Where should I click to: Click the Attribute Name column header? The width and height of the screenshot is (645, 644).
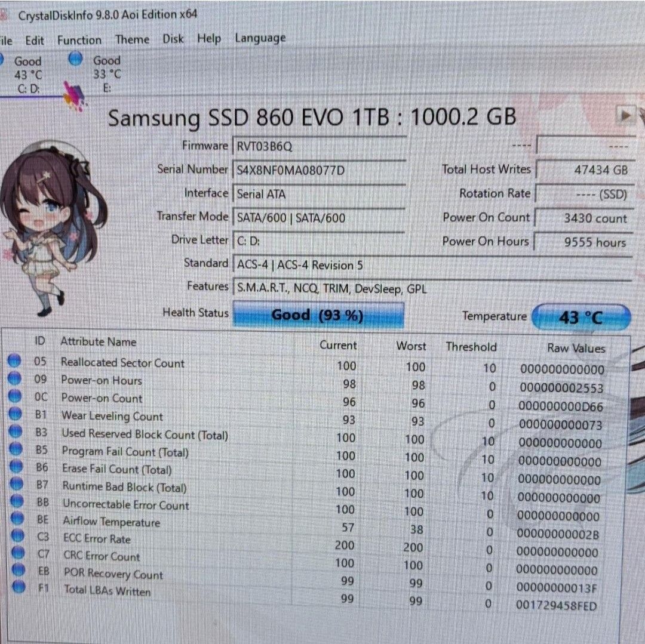tap(99, 341)
